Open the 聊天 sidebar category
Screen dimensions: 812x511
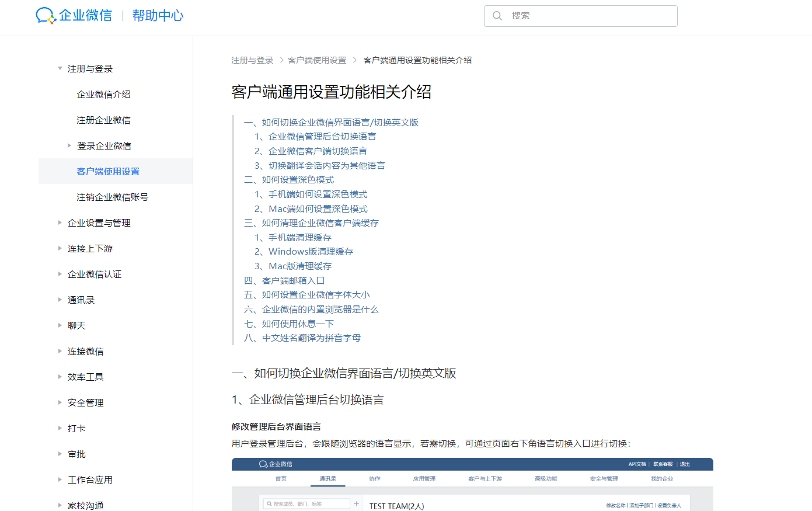(x=76, y=325)
